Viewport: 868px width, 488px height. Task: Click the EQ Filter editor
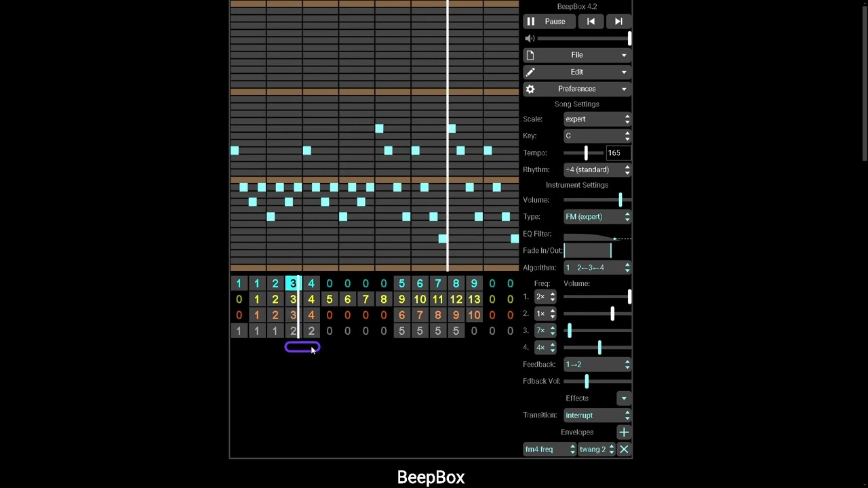(x=597, y=234)
